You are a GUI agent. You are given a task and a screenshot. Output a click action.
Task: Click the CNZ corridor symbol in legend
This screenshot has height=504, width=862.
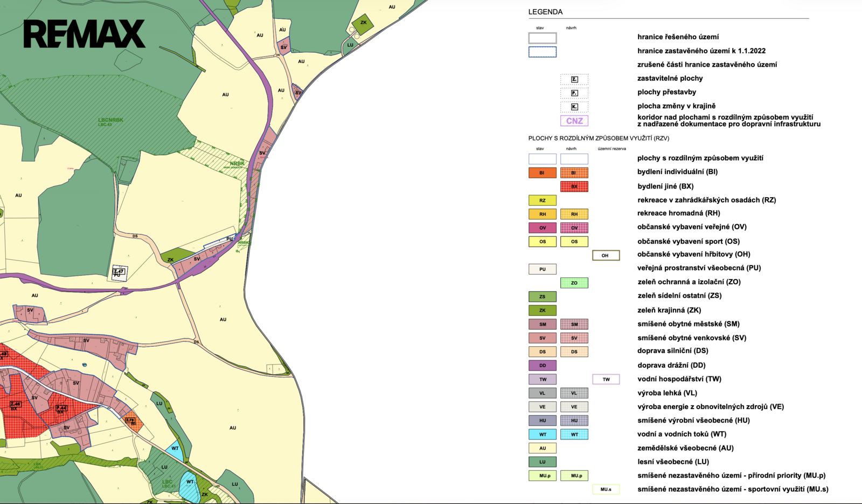click(x=574, y=121)
